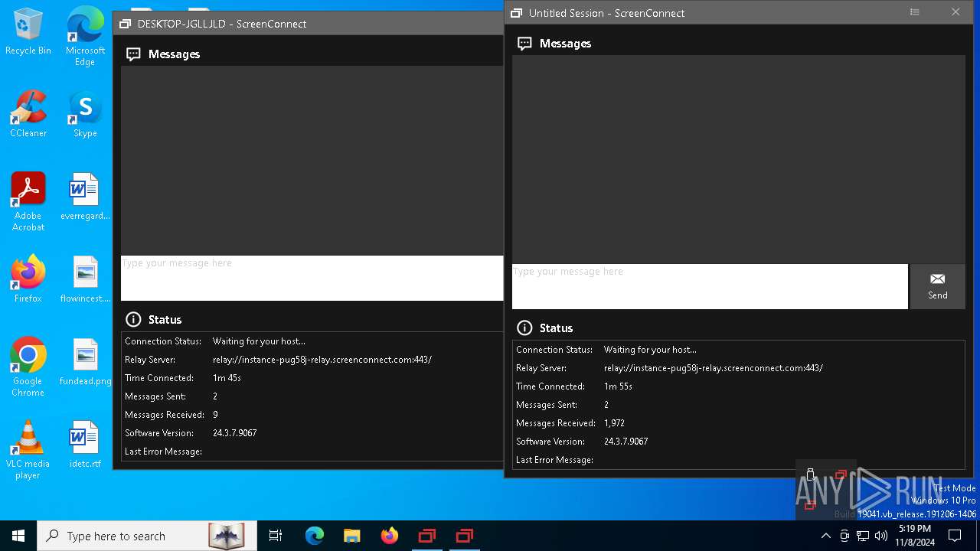Open network status tray icon
Screen dimensions: 980x551
coord(863,536)
